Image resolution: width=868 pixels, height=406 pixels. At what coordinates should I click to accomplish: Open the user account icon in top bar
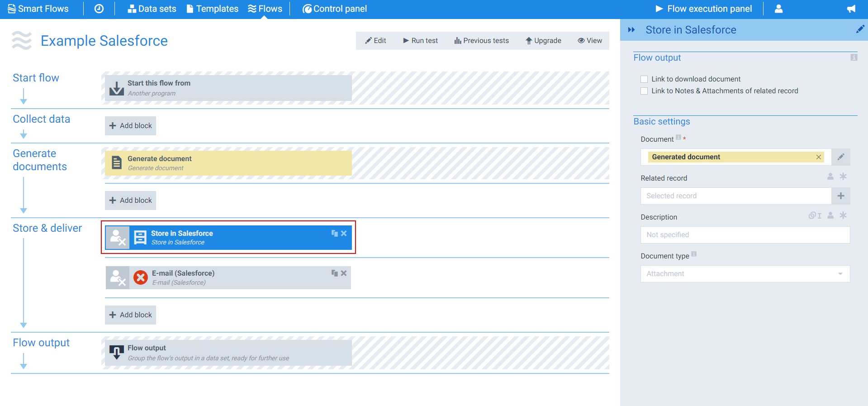778,9
